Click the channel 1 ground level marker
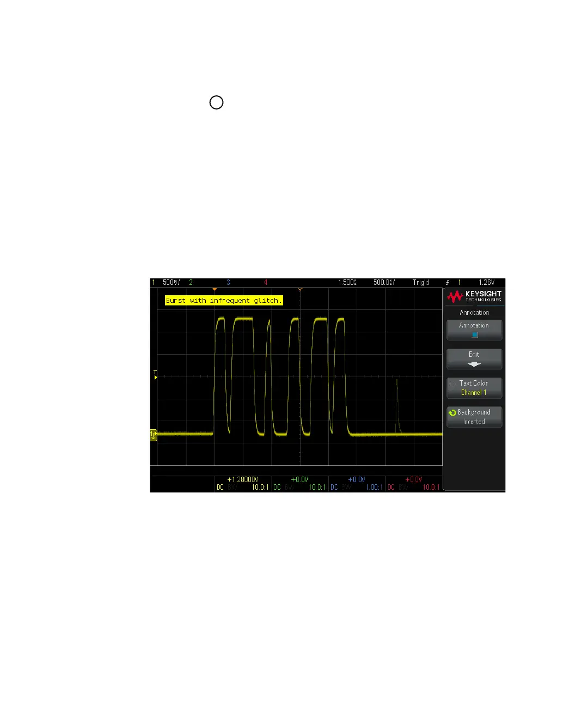This screenshot has height=706, width=588. 154,434
